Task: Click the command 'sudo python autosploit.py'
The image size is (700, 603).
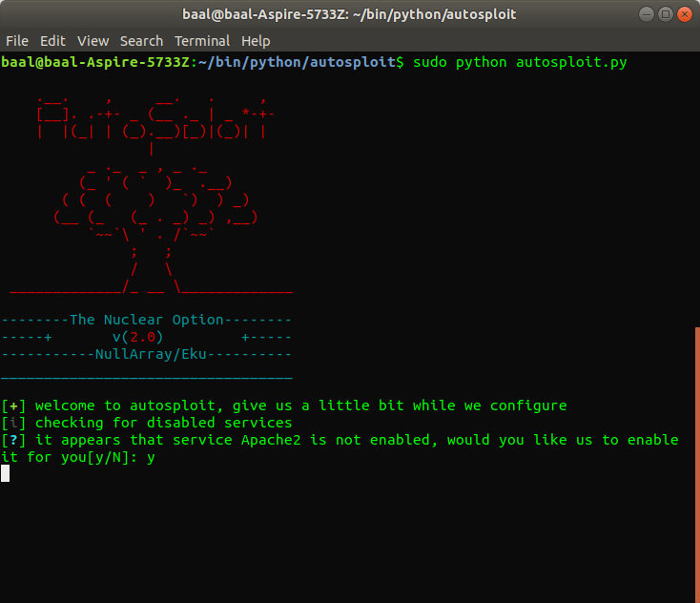Action: pos(520,62)
